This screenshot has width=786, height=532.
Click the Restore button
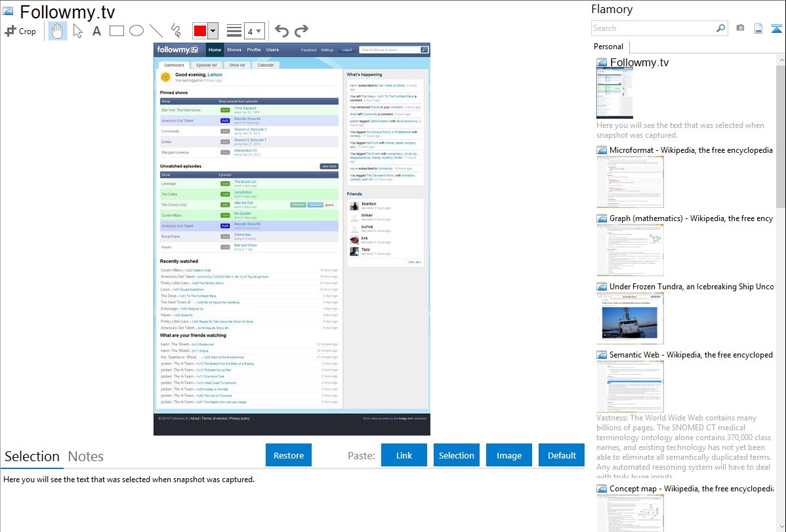click(289, 455)
